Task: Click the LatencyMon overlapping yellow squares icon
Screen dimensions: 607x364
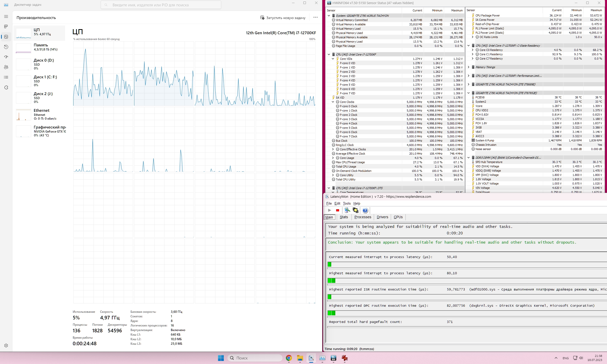Action: click(x=355, y=210)
